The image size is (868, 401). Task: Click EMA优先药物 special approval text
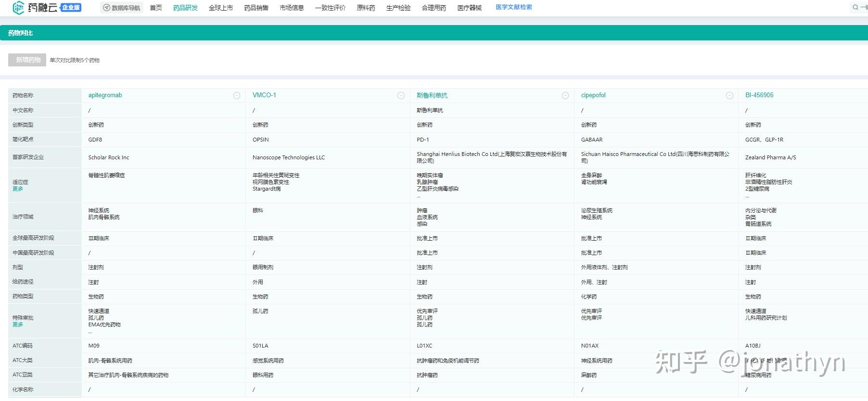[104, 324]
